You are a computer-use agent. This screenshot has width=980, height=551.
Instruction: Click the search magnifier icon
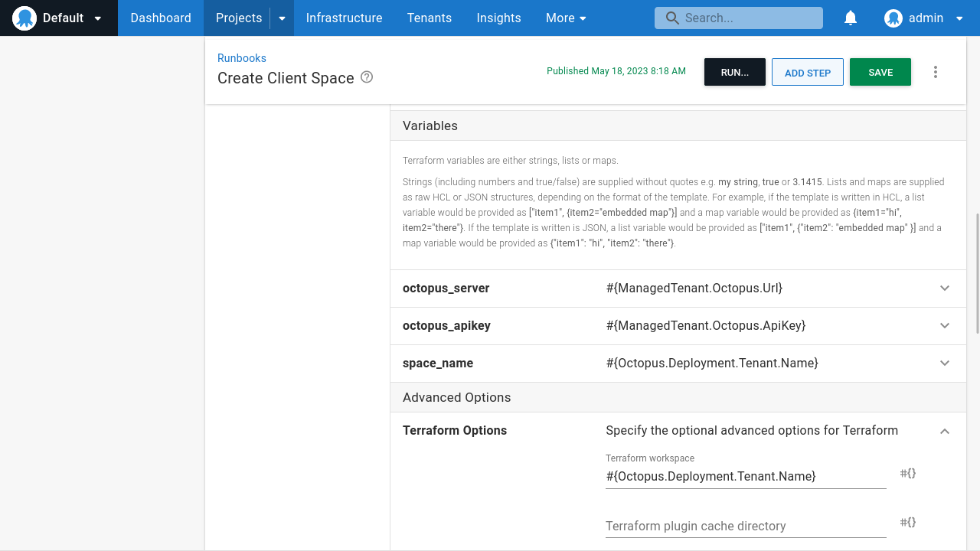(672, 18)
